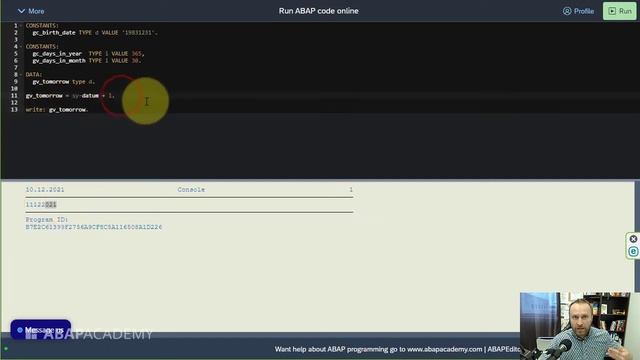The height and width of the screenshot is (360, 640).
Task: Click line 6 gv_days_in_month declaration
Action: pos(87,60)
